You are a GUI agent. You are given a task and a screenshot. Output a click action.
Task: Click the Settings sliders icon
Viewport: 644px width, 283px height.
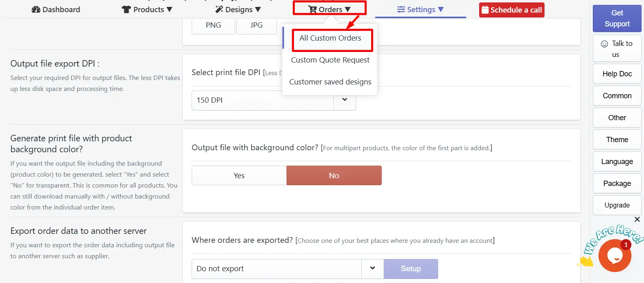tap(401, 9)
